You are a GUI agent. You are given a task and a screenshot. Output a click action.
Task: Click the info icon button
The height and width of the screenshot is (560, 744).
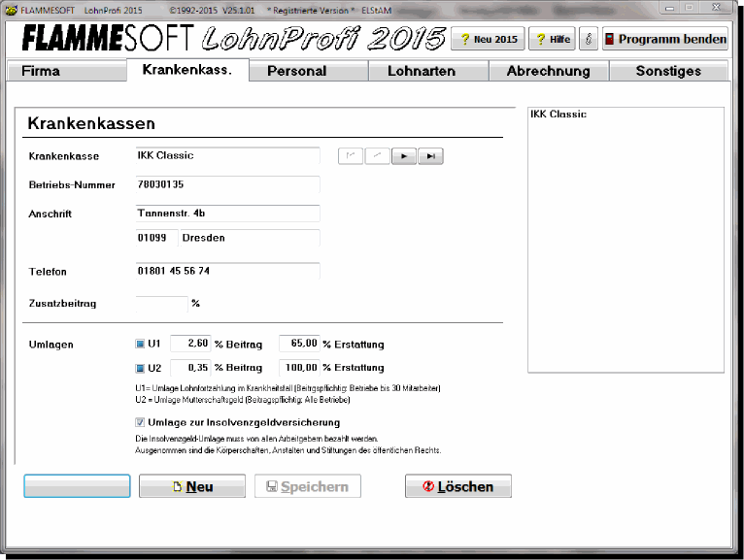pyautogui.click(x=589, y=39)
